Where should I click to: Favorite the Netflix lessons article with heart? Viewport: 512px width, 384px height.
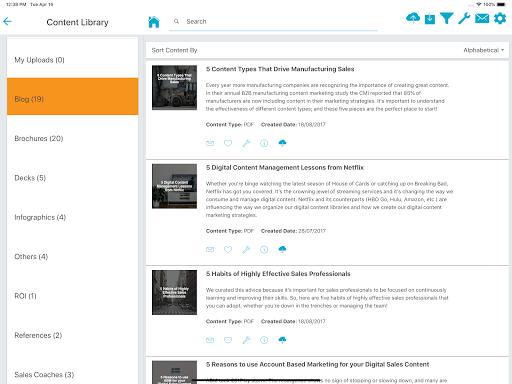[228, 249]
